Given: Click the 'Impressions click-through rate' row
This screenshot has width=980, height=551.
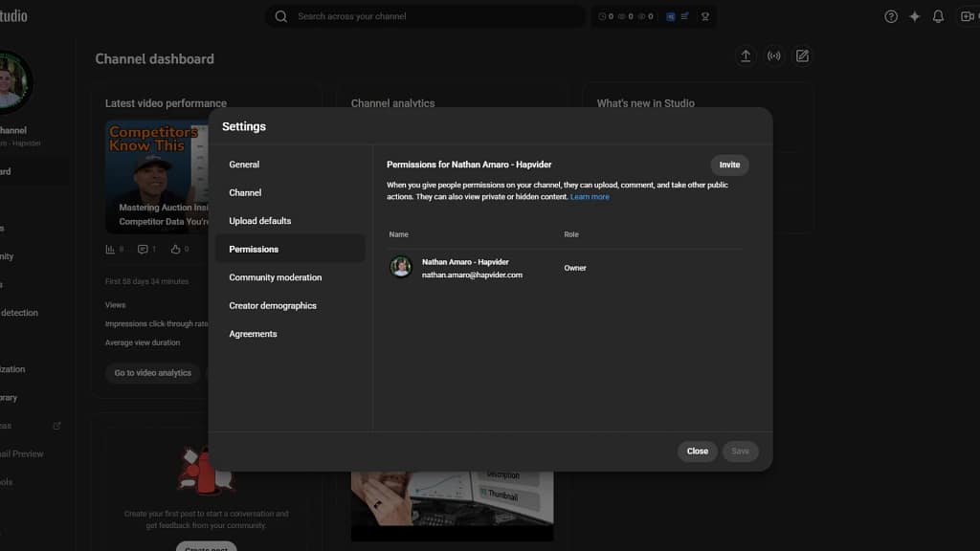Looking at the screenshot, I should 156,323.
